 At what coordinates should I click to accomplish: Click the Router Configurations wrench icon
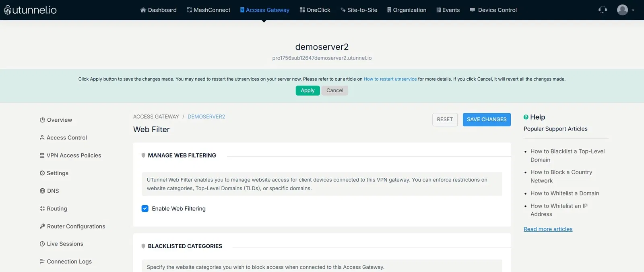click(42, 226)
